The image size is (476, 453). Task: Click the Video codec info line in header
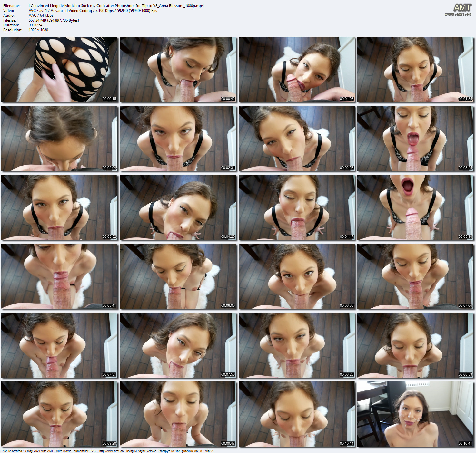93,11
